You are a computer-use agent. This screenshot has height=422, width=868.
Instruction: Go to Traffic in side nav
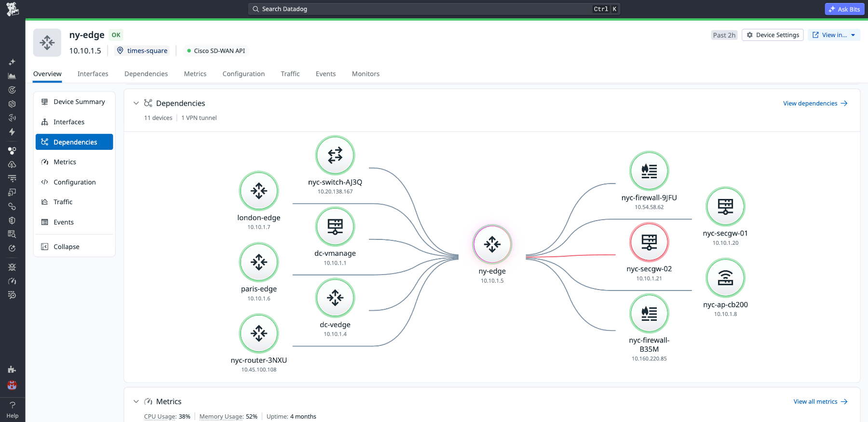(x=74, y=202)
